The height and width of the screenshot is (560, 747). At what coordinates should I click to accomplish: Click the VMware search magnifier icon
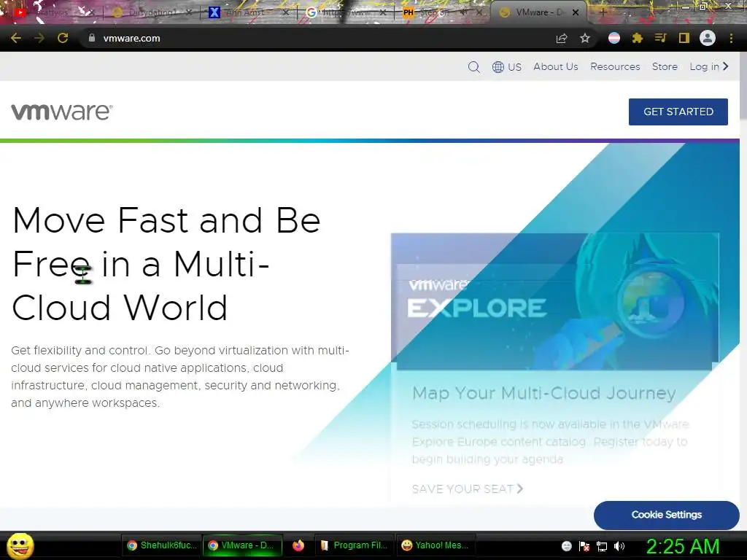pos(473,66)
